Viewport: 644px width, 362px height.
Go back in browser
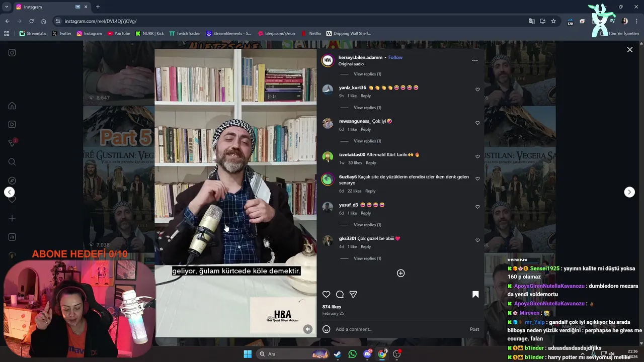[x=7, y=21]
